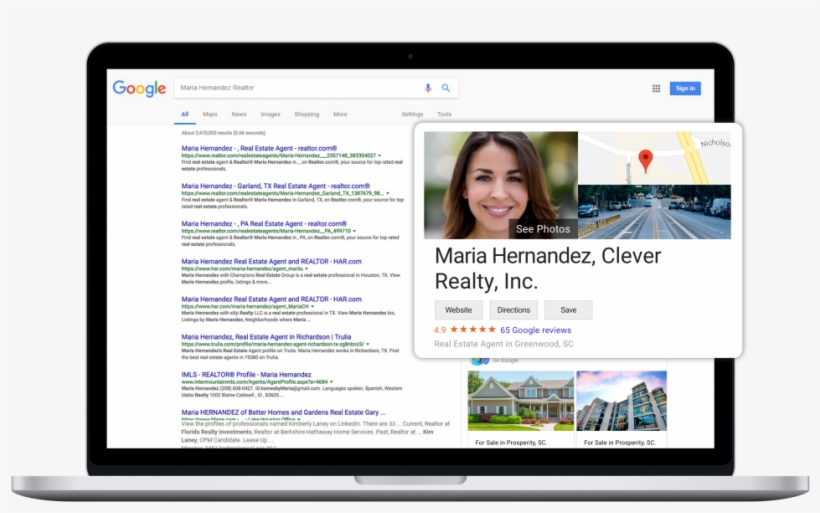Click the Google logo
This screenshot has width=820, height=513.
139,88
